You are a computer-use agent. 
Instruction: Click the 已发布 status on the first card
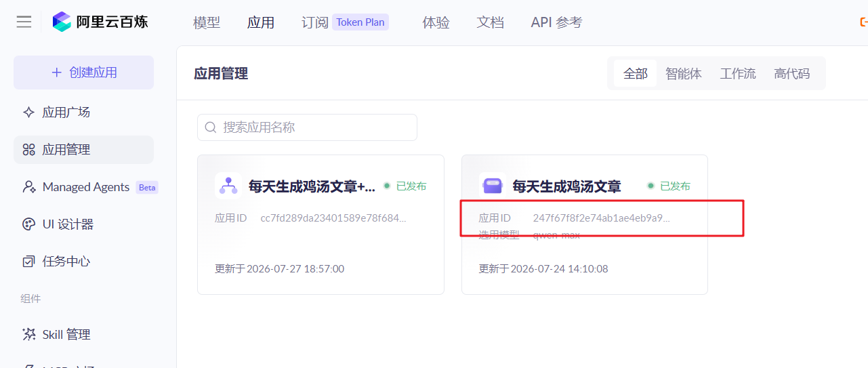click(x=405, y=186)
